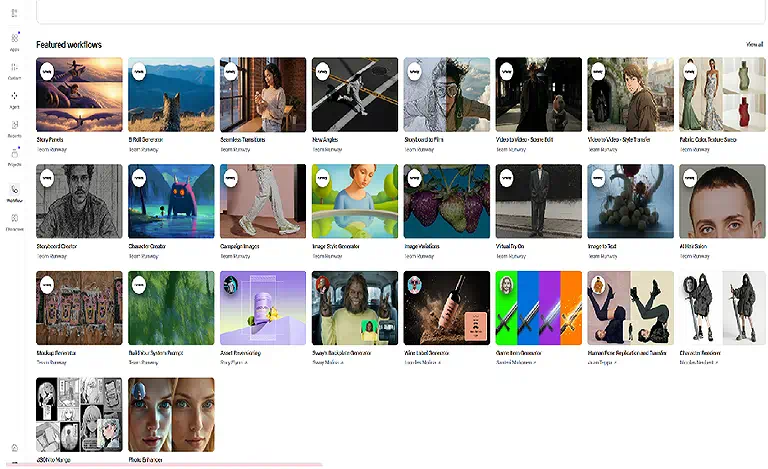Toggle the sidebar collapse icon at top
This screenshot has height=469, width=768.
pyautogui.click(x=15, y=13)
